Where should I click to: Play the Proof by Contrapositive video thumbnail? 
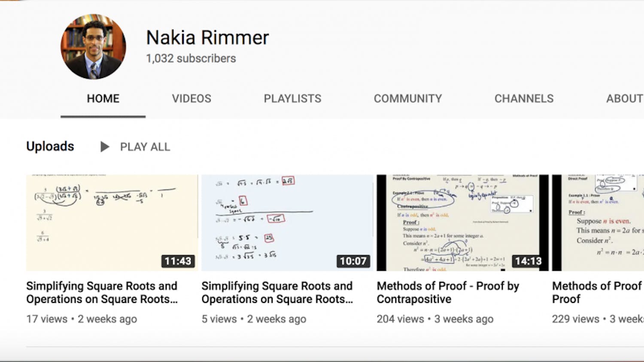click(x=462, y=223)
